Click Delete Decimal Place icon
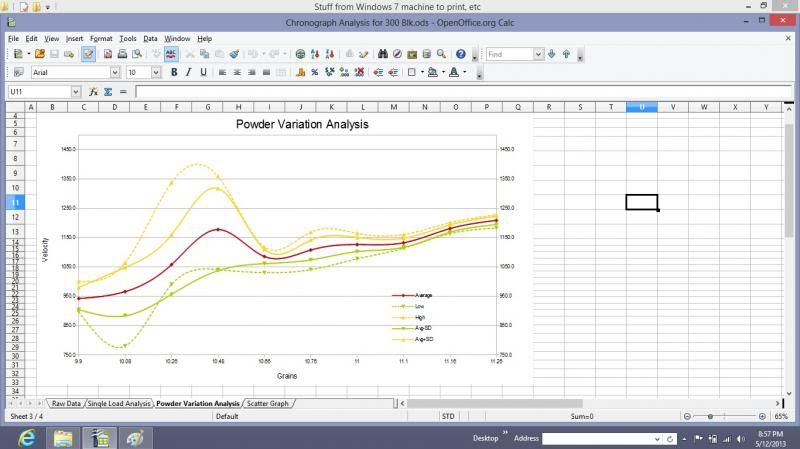800x449 pixels. tap(359, 72)
